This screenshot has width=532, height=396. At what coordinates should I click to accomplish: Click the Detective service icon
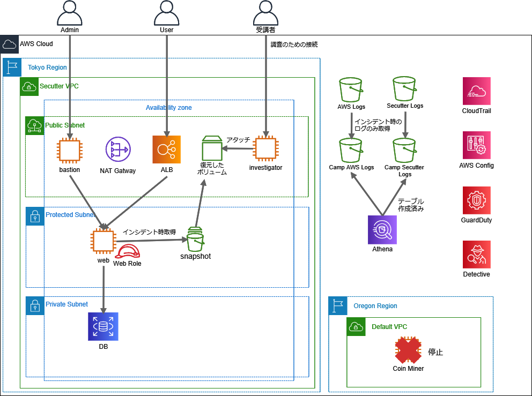476,255
